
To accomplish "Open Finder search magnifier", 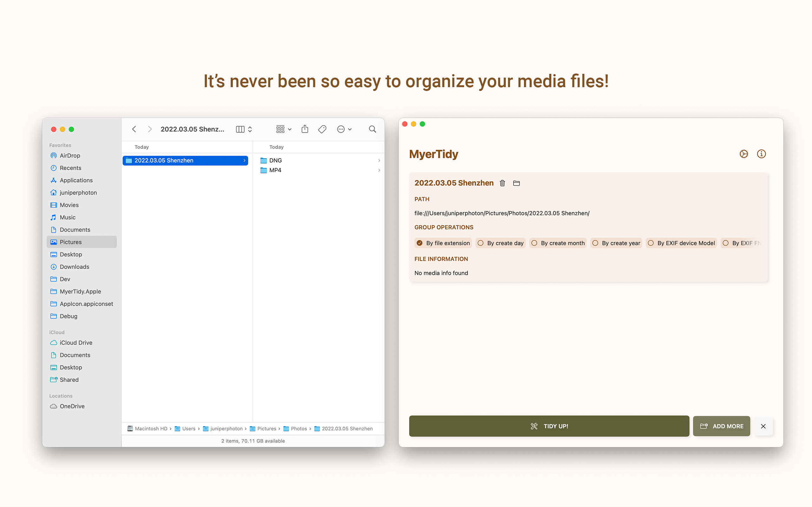I will (x=372, y=129).
